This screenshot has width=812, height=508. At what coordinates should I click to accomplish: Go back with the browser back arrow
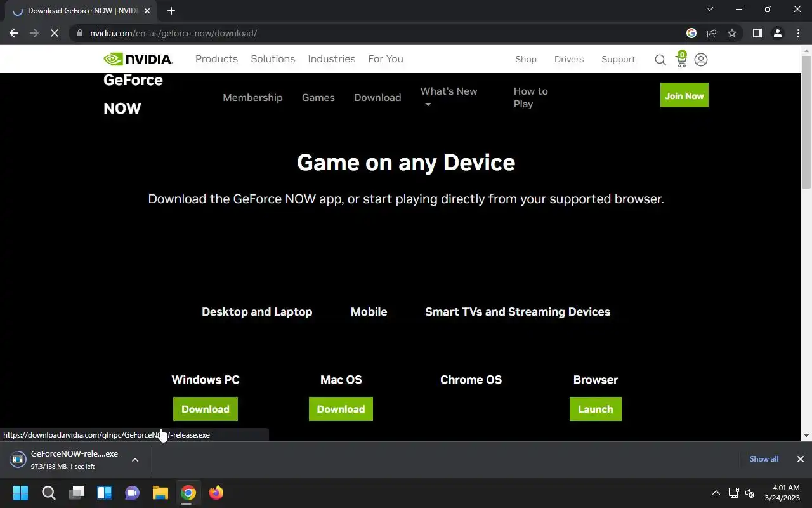(x=14, y=33)
